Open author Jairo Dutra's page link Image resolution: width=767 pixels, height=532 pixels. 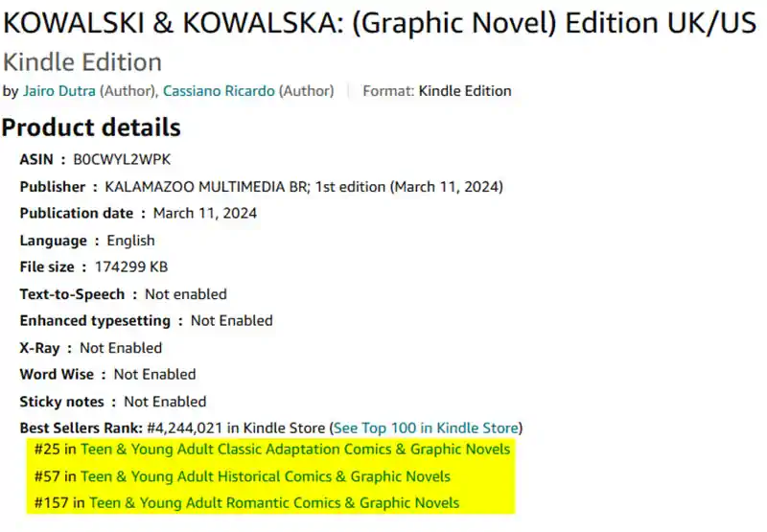tap(59, 91)
